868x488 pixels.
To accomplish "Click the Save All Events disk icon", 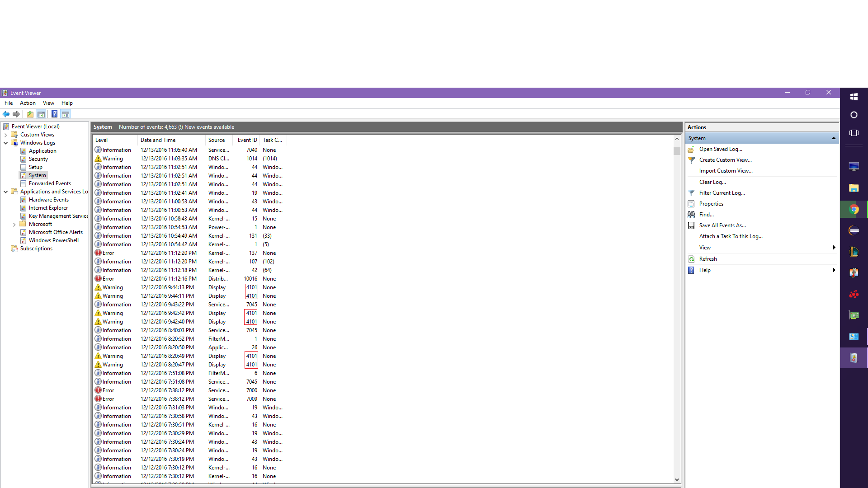I will point(691,225).
